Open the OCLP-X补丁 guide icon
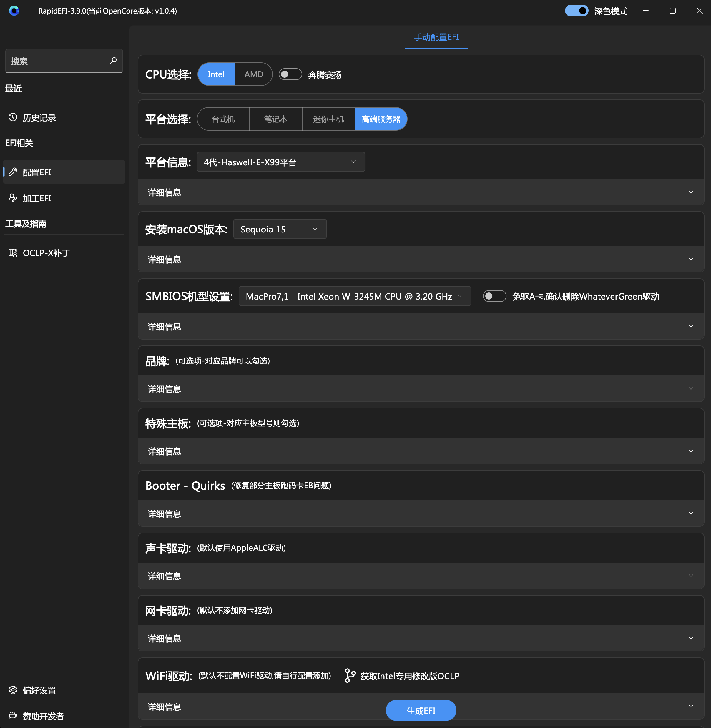The image size is (711, 728). [13, 253]
